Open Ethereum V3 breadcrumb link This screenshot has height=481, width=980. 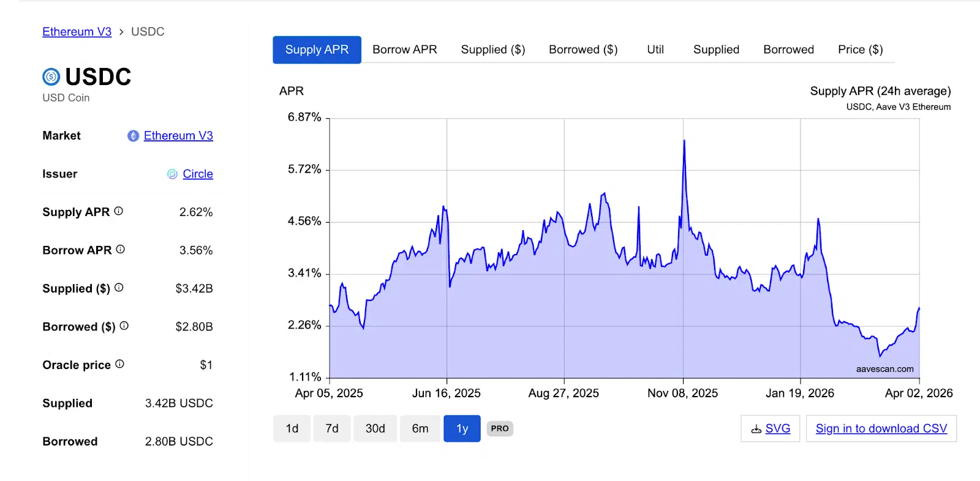tap(77, 32)
